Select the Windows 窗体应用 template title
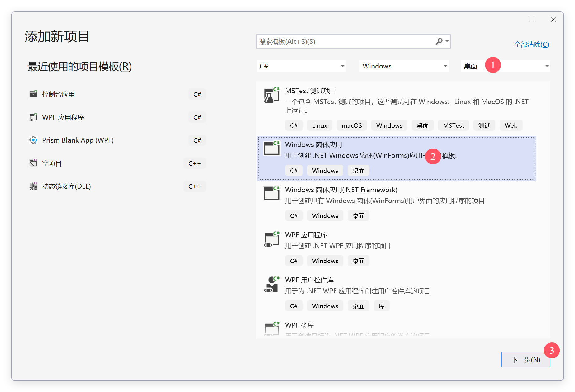This screenshot has width=575, height=392. [x=313, y=145]
